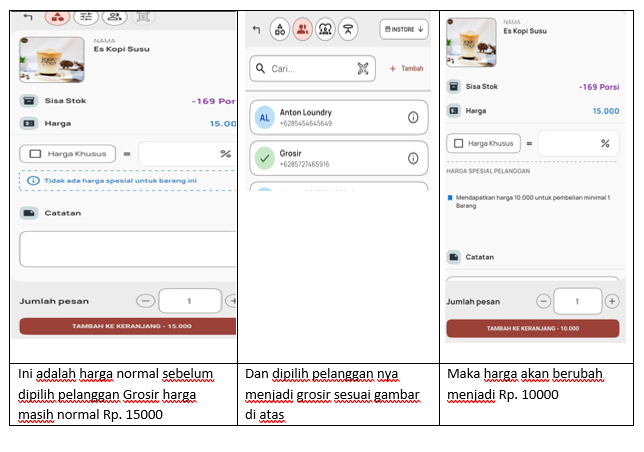Increase order quantity in the right panel
Image resolution: width=644 pixels, height=452 pixels.
click(x=612, y=301)
